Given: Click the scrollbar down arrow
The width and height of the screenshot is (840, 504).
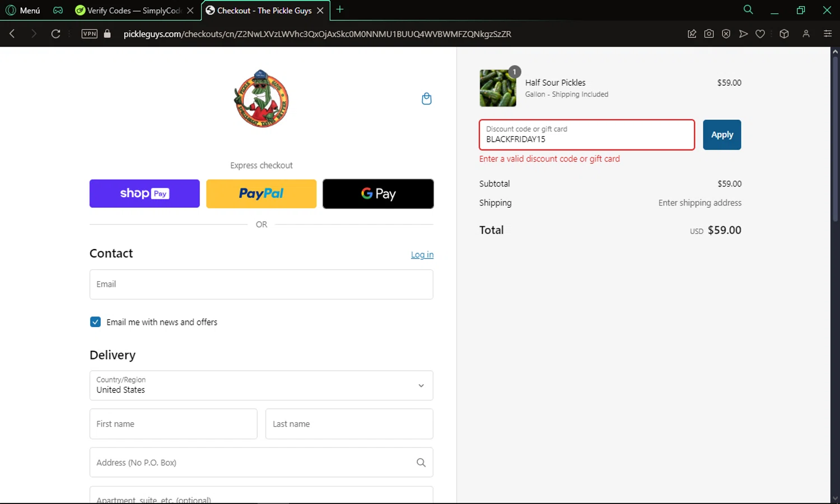Looking at the screenshot, I should tap(835, 498).
